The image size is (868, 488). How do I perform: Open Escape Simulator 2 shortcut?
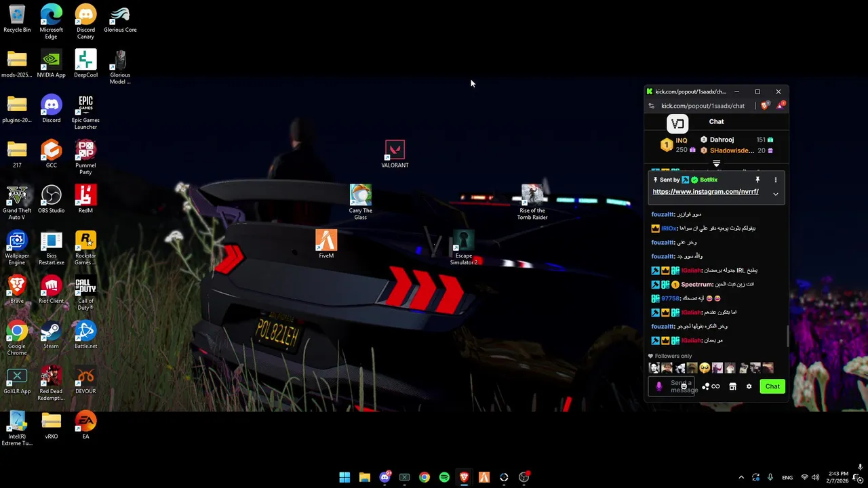[x=464, y=247]
